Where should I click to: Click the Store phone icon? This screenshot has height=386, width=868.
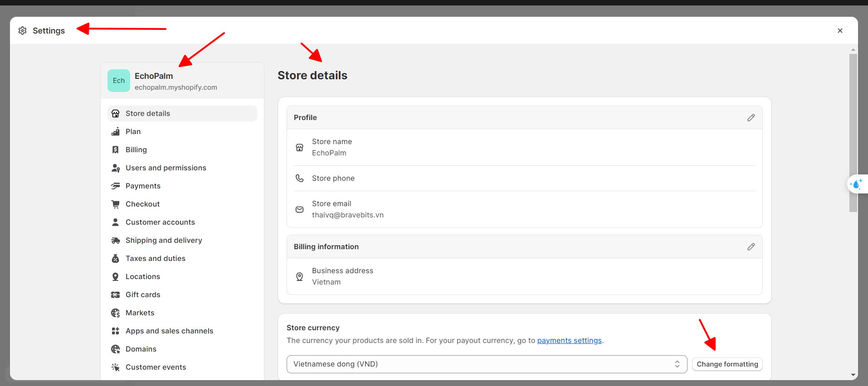tap(300, 179)
